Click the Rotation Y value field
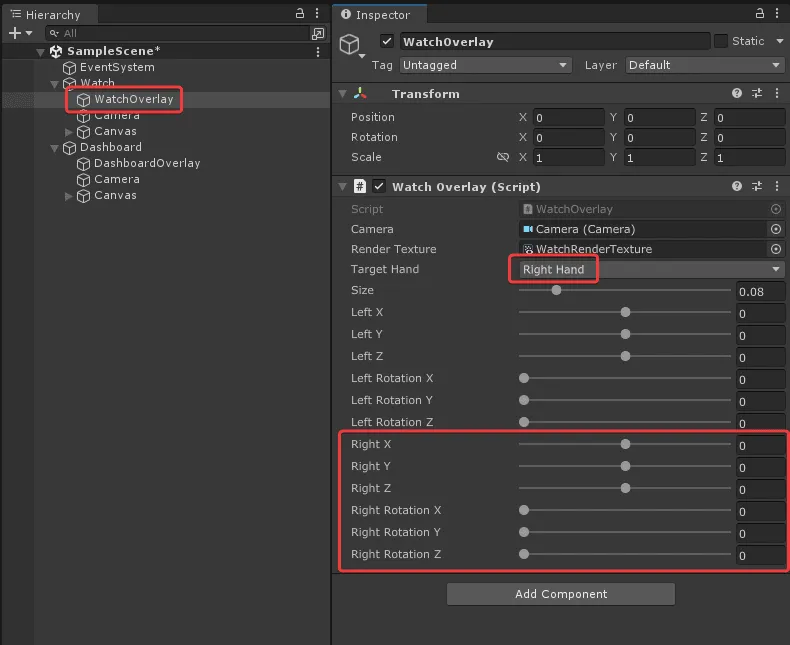The height and width of the screenshot is (645, 790). [x=660, y=138]
